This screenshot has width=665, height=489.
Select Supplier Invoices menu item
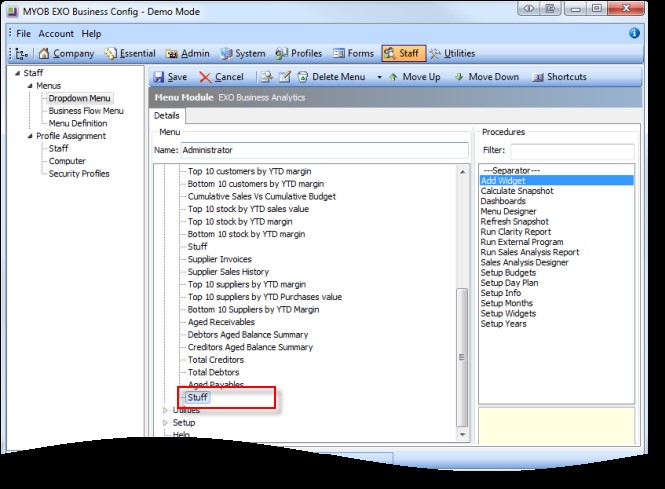tap(220, 259)
